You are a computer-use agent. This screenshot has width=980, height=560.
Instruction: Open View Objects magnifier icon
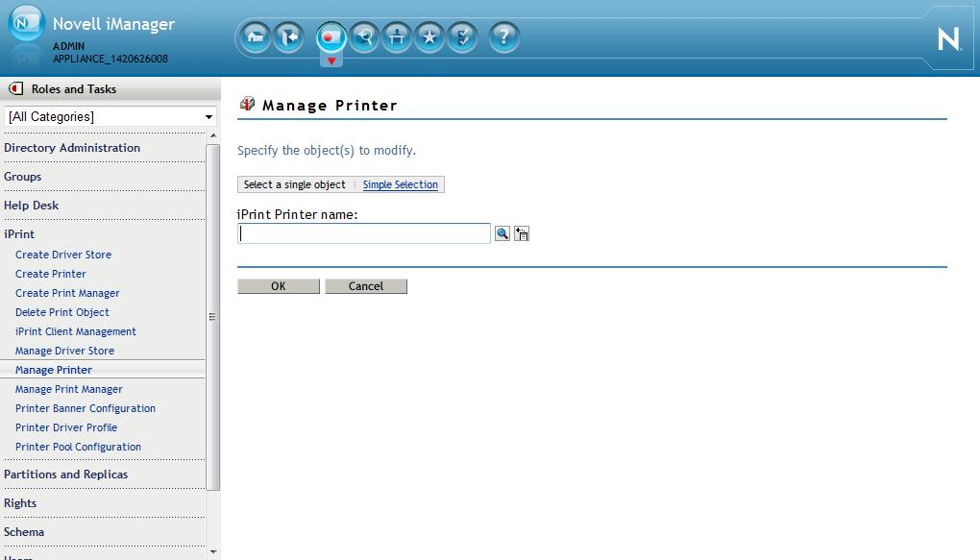364,37
